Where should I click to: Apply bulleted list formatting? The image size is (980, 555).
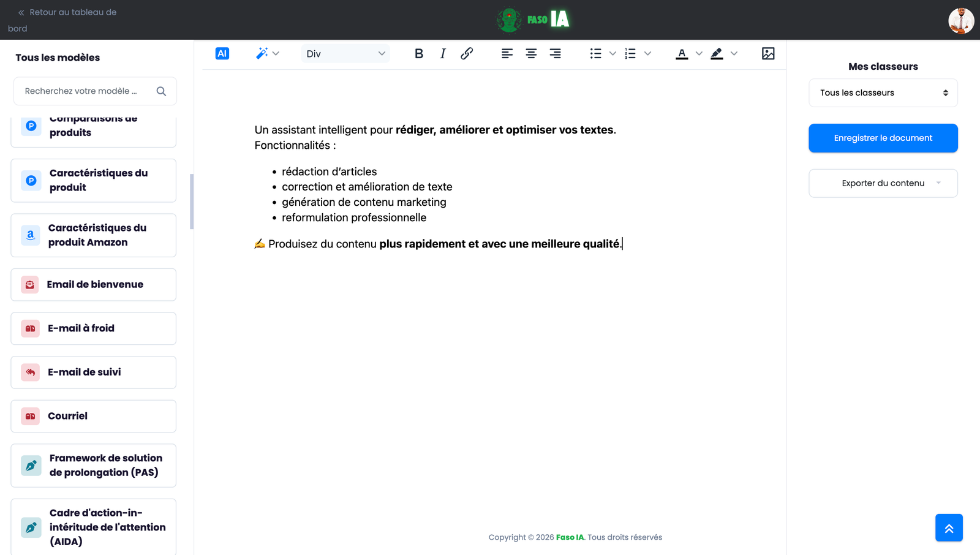click(595, 54)
